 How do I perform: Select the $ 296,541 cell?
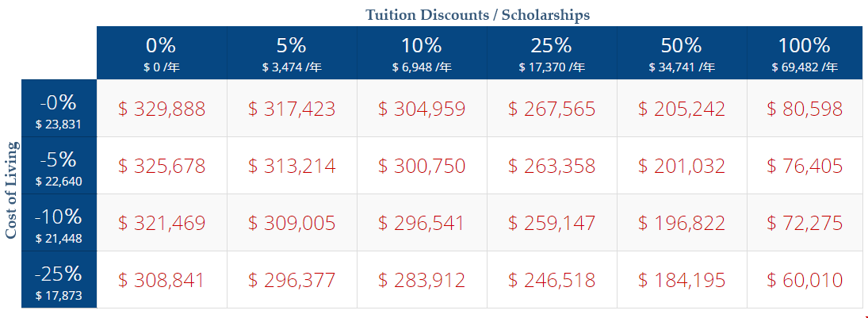pos(421,223)
